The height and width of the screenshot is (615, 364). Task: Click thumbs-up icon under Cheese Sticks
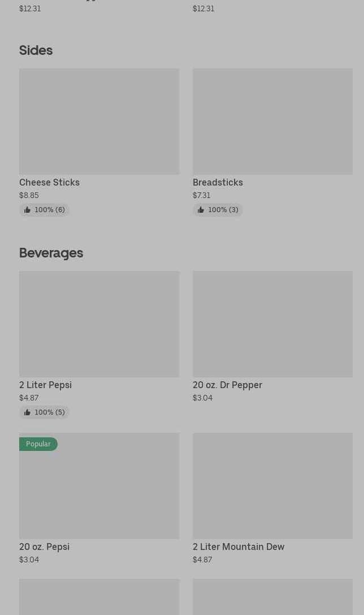[x=27, y=210]
